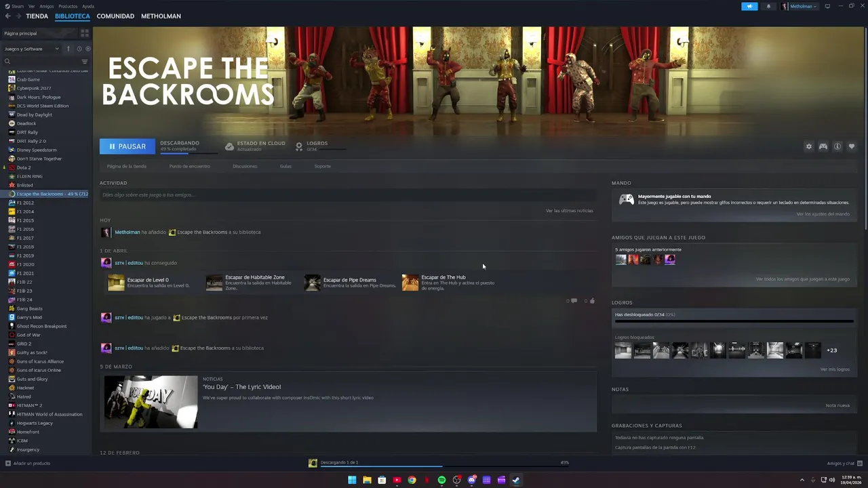Toggle the ready-to-play filter icon
The image size is (868, 488).
click(87, 49)
